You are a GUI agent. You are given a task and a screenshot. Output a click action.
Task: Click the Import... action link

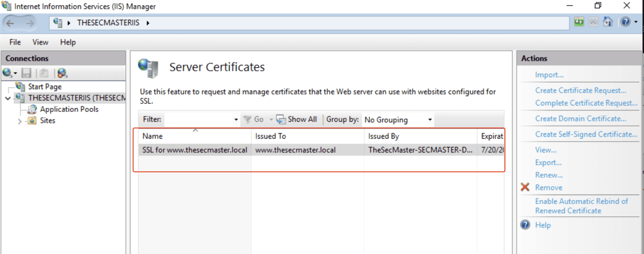tap(549, 75)
